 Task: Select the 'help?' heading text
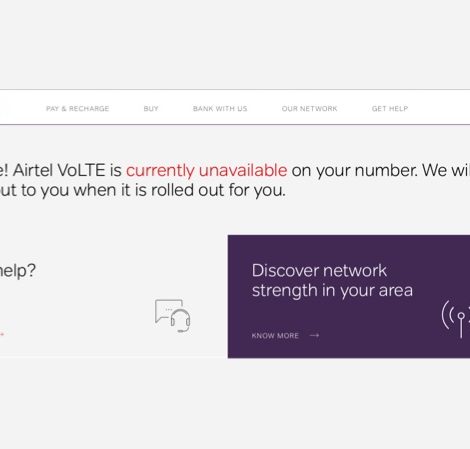18,270
